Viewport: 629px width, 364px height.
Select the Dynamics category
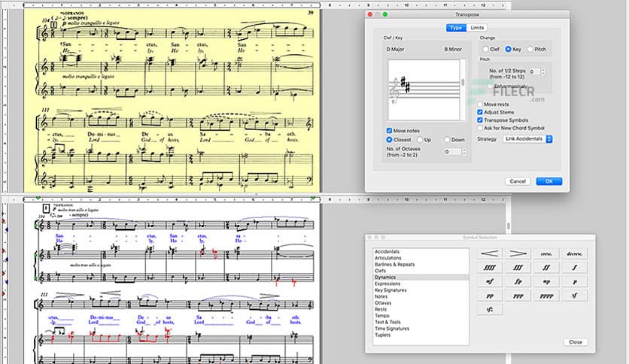(421, 277)
